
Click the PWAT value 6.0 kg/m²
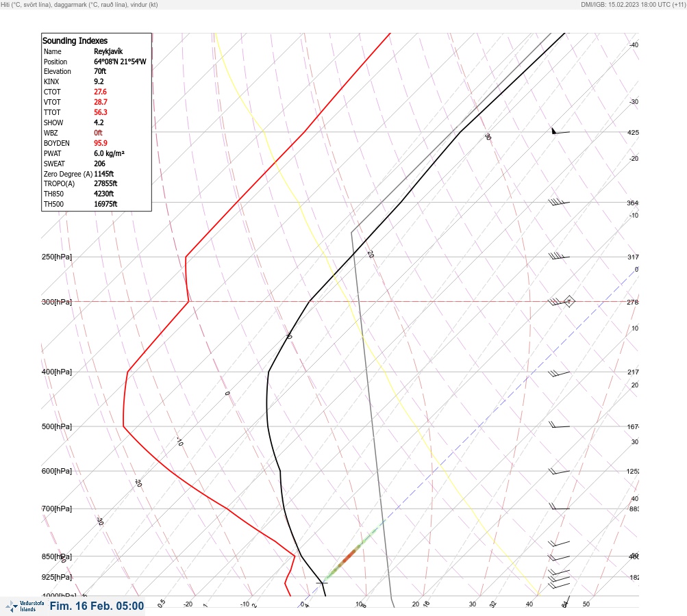tap(109, 153)
